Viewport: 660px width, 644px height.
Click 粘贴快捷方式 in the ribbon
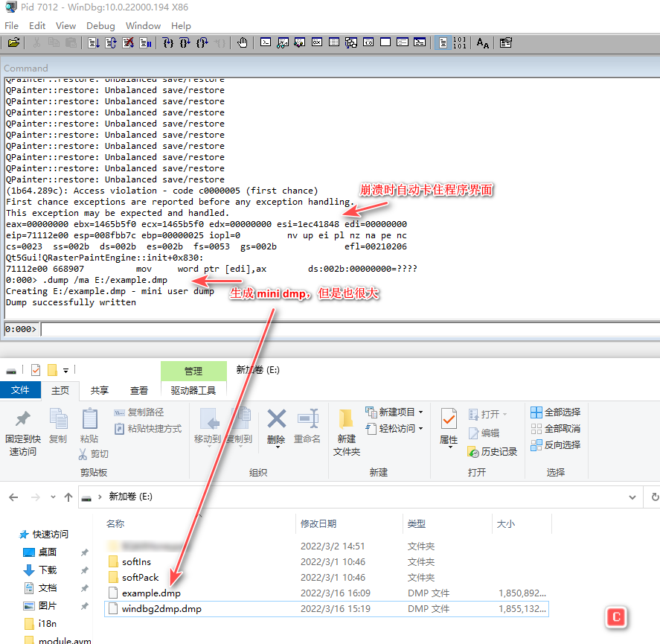148,429
